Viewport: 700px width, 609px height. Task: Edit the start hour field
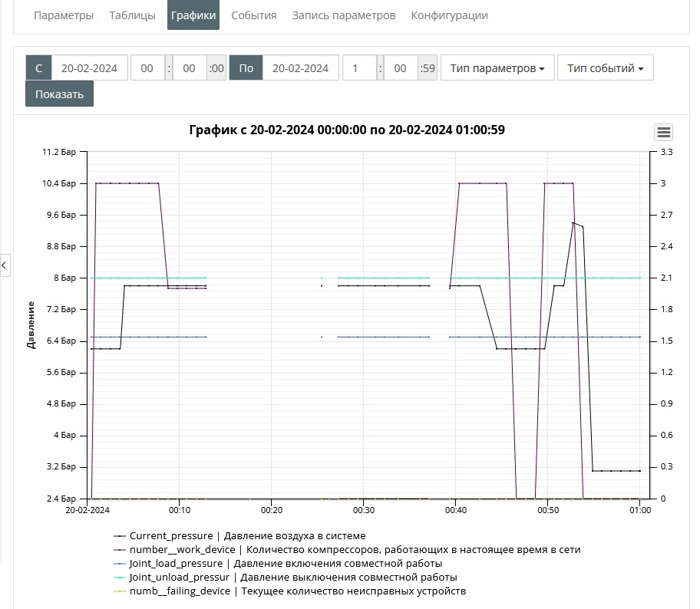point(147,67)
